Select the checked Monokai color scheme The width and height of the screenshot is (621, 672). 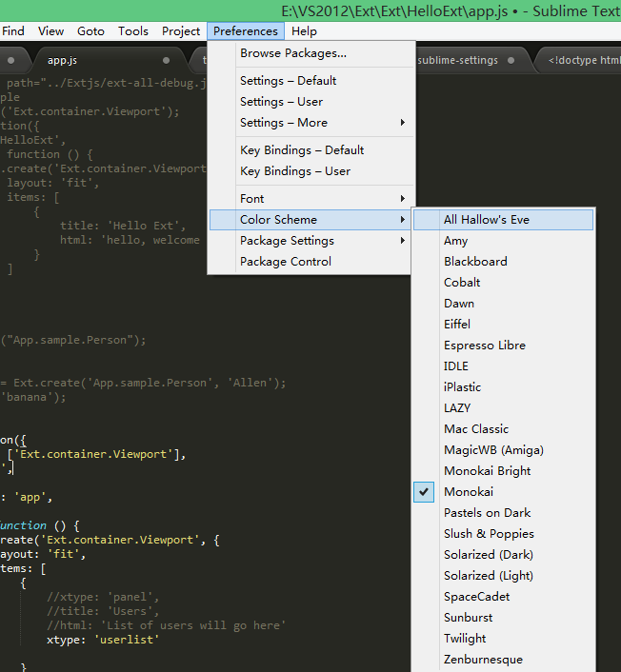[x=469, y=492]
